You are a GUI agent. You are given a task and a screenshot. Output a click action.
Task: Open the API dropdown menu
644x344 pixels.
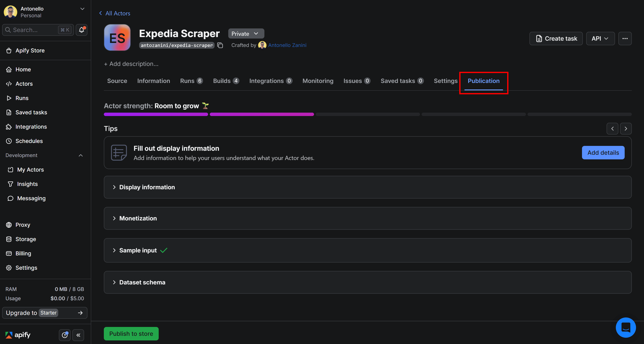pyautogui.click(x=600, y=38)
